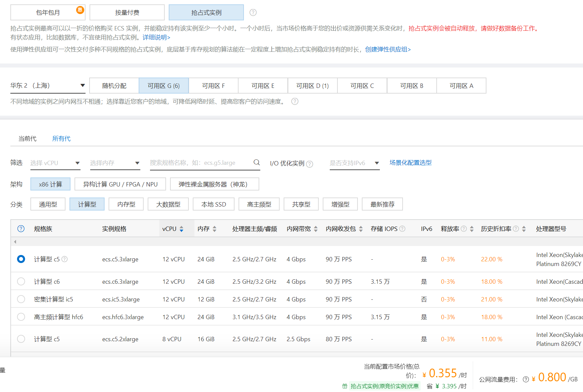Filter by 增强型 category
Viewport: 583px width, 392px height.
click(x=340, y=204)
